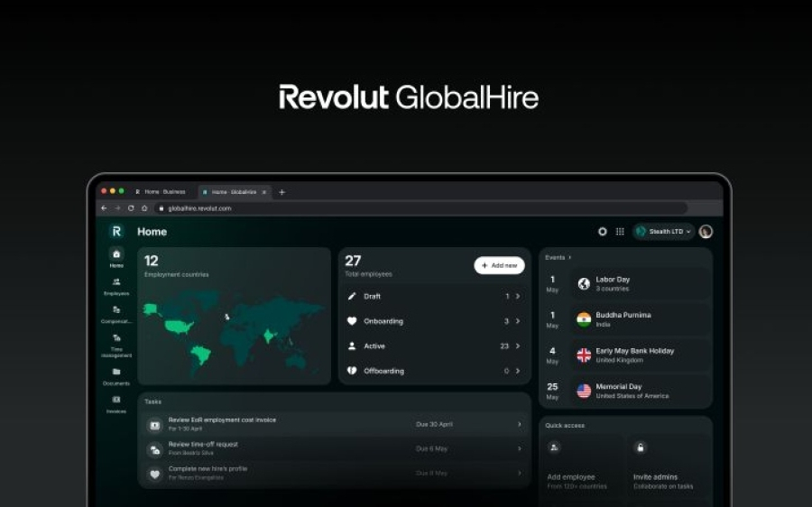This screenshot has width=812, height=507.
Task: Open the Buddha Purnima event
Action: coord(640,319)
